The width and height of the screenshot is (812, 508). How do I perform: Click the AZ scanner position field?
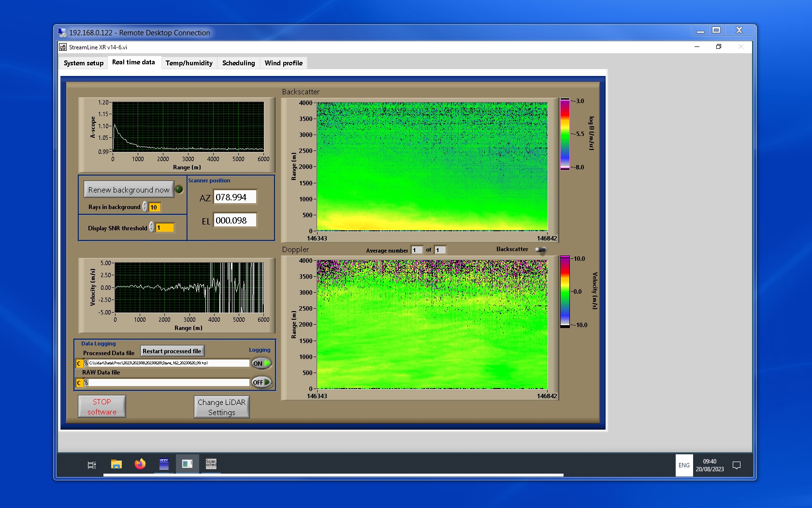coord(235,197)
